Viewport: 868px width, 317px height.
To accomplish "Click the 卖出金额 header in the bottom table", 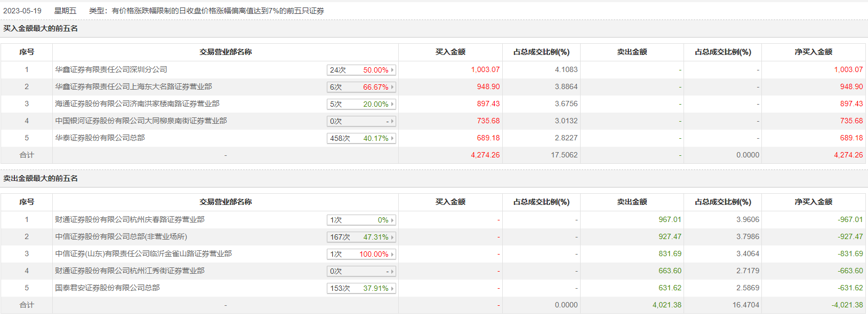I will coord(632,202).
